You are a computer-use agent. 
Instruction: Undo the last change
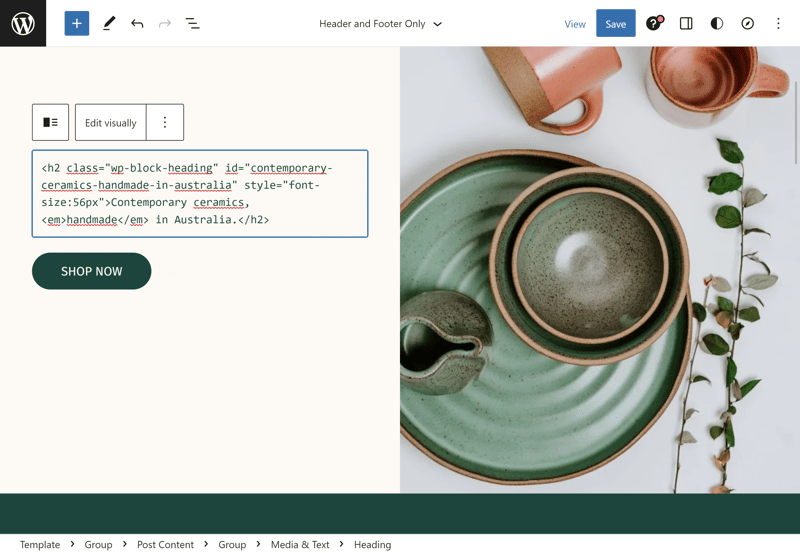coord(137,23)
